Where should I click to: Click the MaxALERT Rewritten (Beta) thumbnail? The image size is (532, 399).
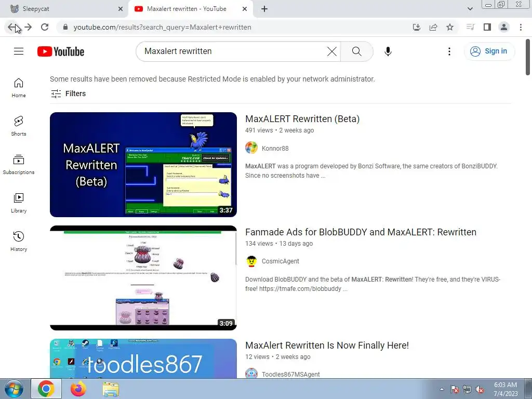pyautogui.click(x=143, y=165)
